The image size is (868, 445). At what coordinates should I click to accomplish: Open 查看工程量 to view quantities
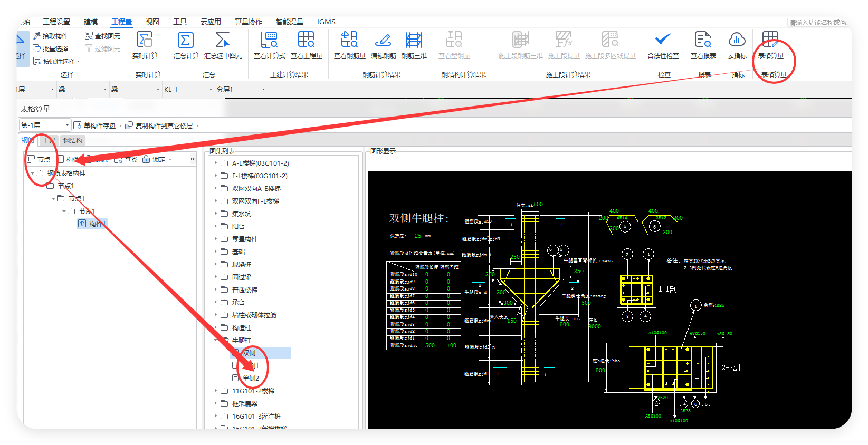pyautogui.click(x=306, y=45)
